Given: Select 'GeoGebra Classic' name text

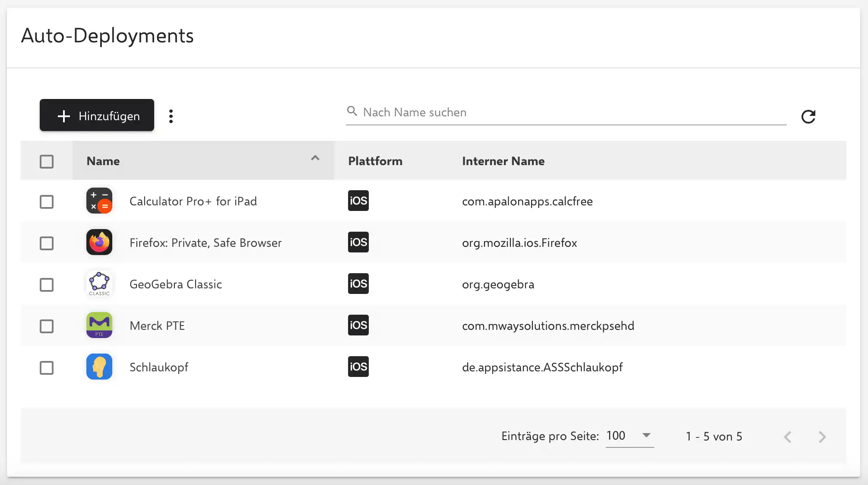Looking at the screenshot, I should 176,284.
